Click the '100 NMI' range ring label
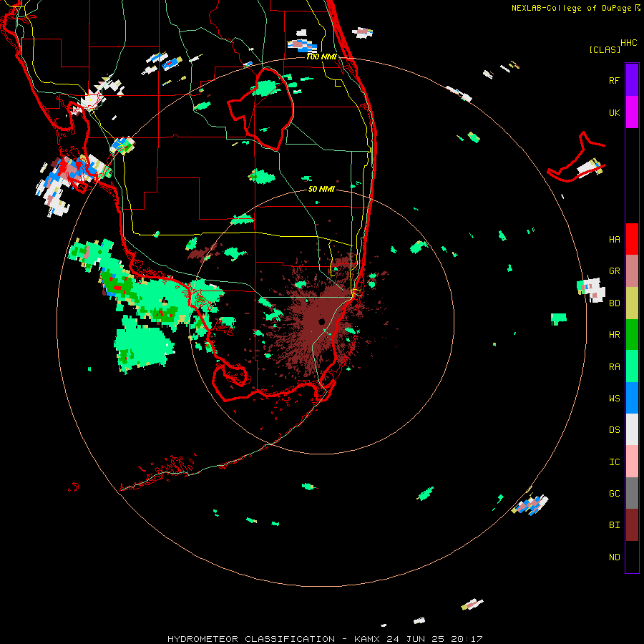 click(321, 57)
